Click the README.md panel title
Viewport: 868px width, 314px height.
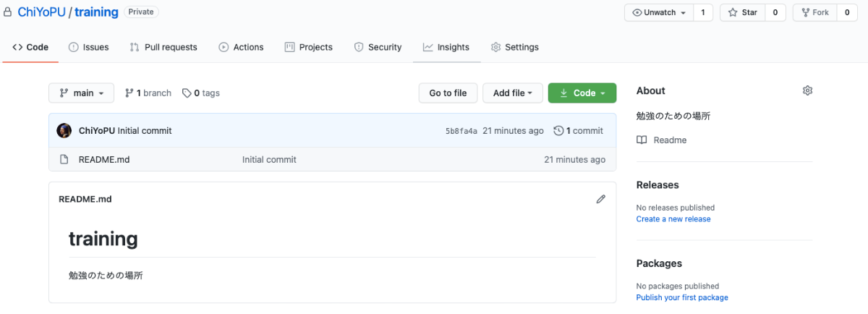(x=85, y=199)
